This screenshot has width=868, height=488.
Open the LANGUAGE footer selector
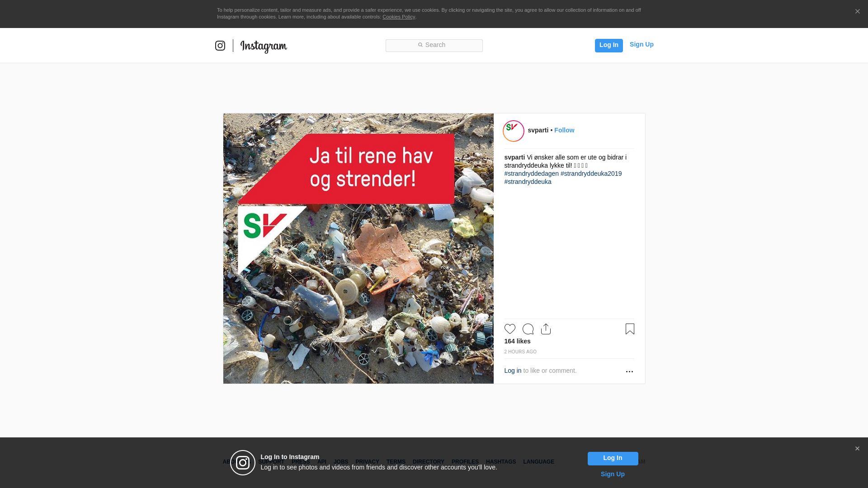click(x=538, y=462)
